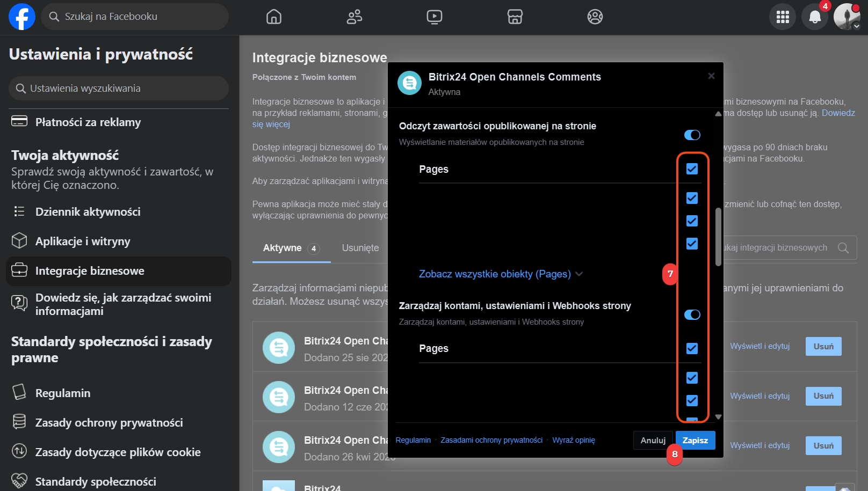The width and height of the screenshot is (868, 491).
Task: Click the Bitrix24 app icon in the dialog header
Action: point(409,83)
